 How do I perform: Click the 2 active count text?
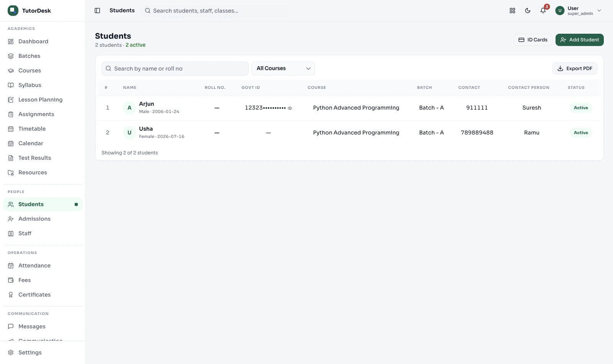tap(136, 45)
